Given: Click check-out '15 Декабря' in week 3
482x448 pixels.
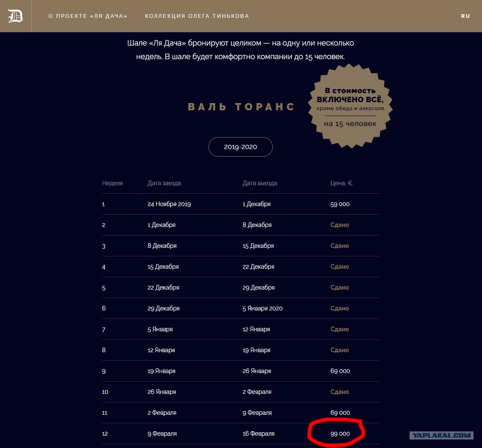Looking at the screenshot, I should 258,246.
